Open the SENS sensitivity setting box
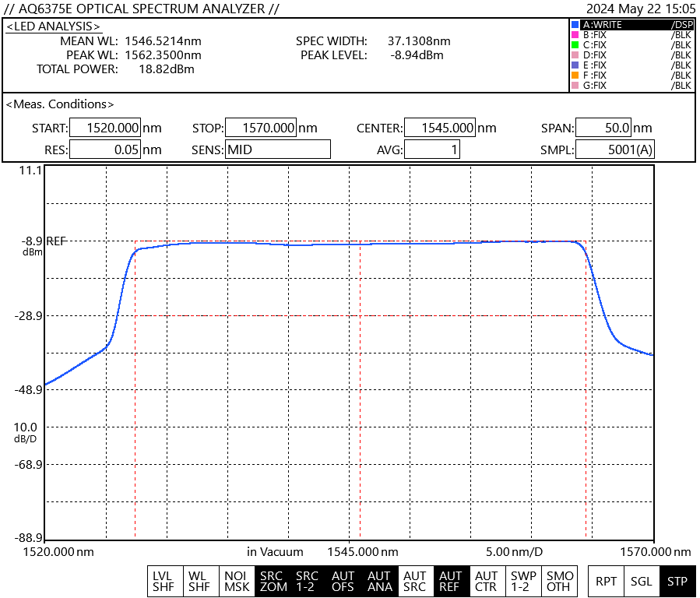The width and height of the screenshot is (700, 598). [278, 149]
